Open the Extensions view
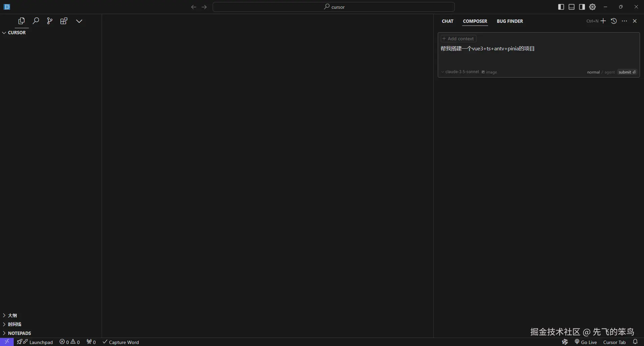This screenshot has width=644, height=346. (x=64, y=21)
